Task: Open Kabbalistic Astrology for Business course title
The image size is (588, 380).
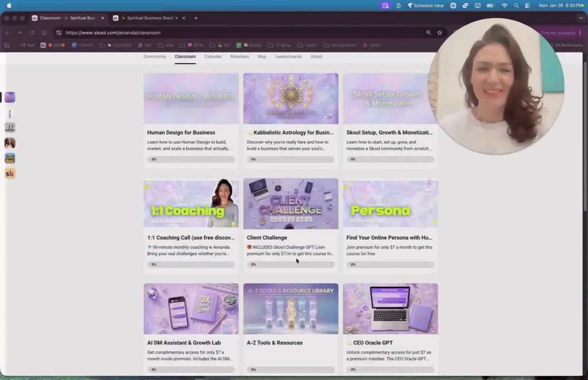Action: tap(290, 133)
